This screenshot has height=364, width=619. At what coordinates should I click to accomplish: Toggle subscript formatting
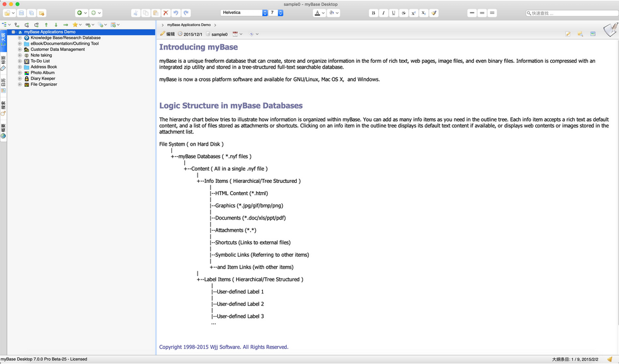(x=424, y=13)
